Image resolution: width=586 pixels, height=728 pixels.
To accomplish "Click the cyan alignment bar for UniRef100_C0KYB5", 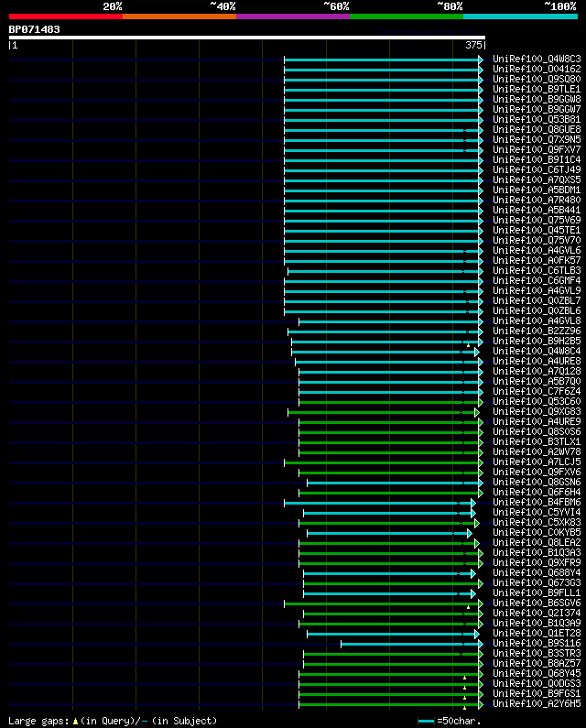I will 389,533.
